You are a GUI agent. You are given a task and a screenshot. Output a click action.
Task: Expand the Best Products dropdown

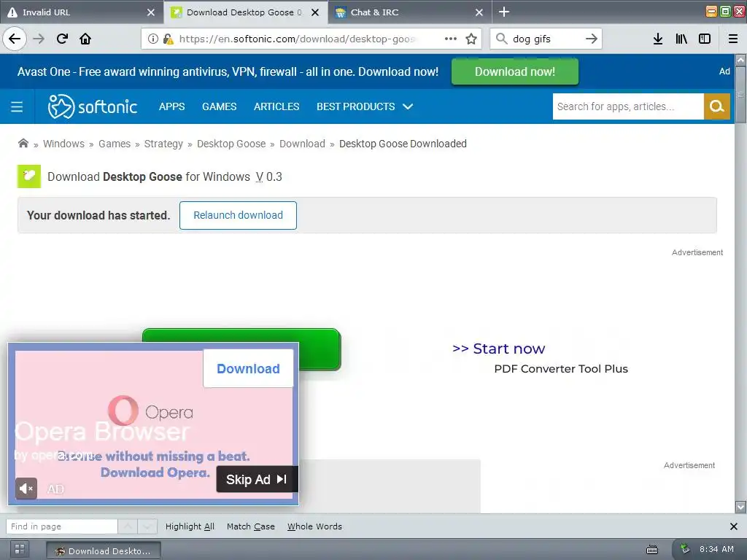click(365, 106)
